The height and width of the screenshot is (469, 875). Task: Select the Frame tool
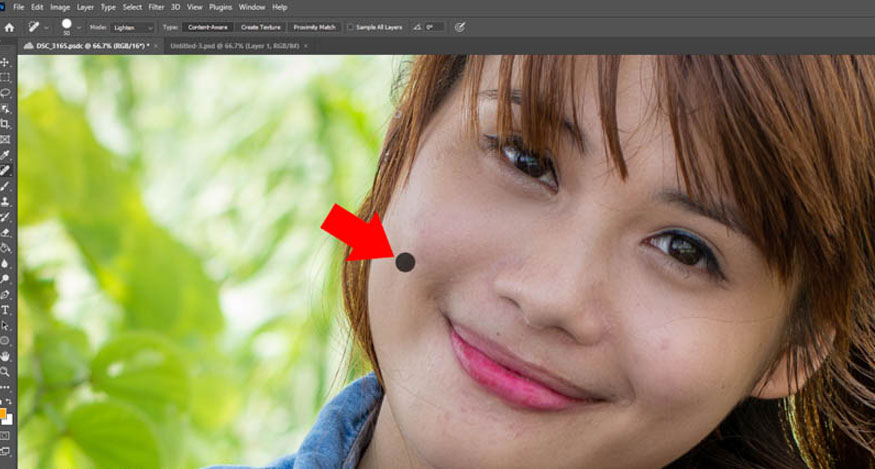pyautogui.click(x=5, y=139)
